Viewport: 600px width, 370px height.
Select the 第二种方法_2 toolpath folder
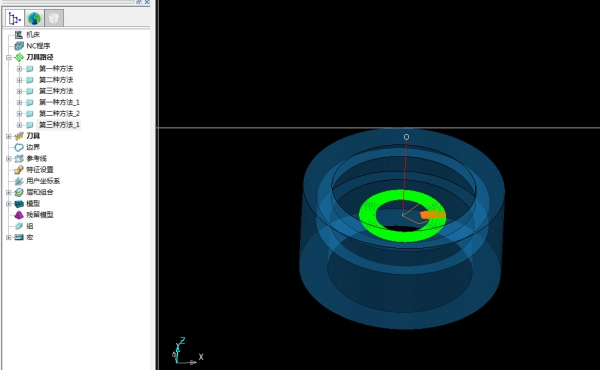coord(59,114)
